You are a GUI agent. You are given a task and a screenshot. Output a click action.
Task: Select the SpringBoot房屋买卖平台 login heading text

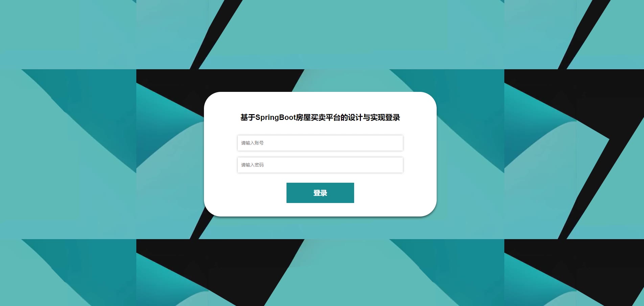point(320,118)
